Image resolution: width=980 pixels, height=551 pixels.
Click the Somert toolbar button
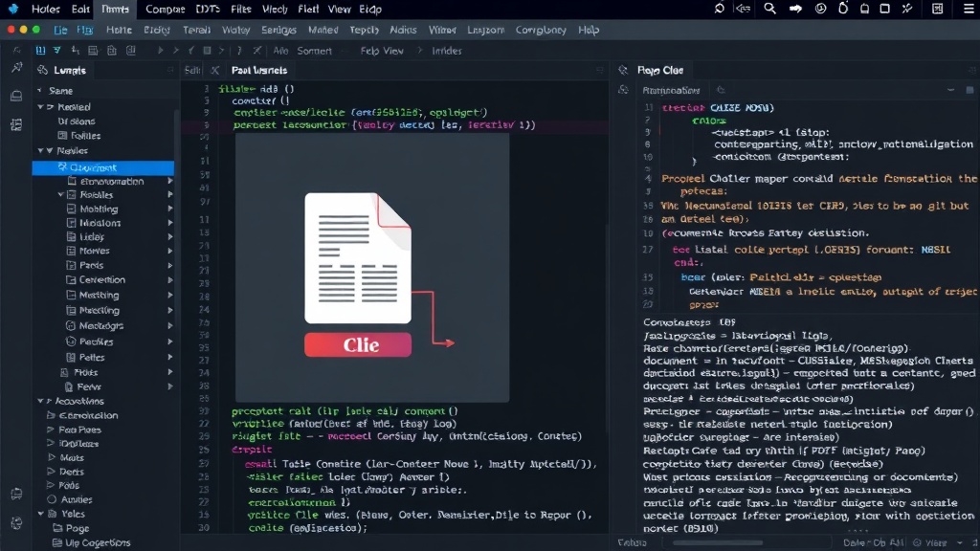(314, 51)
